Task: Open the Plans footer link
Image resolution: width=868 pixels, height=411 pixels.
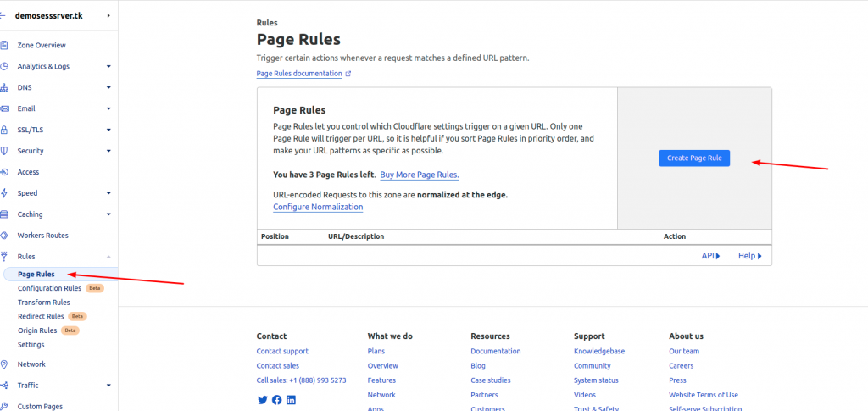Action: pyautogui.click(x=376, y=352)
